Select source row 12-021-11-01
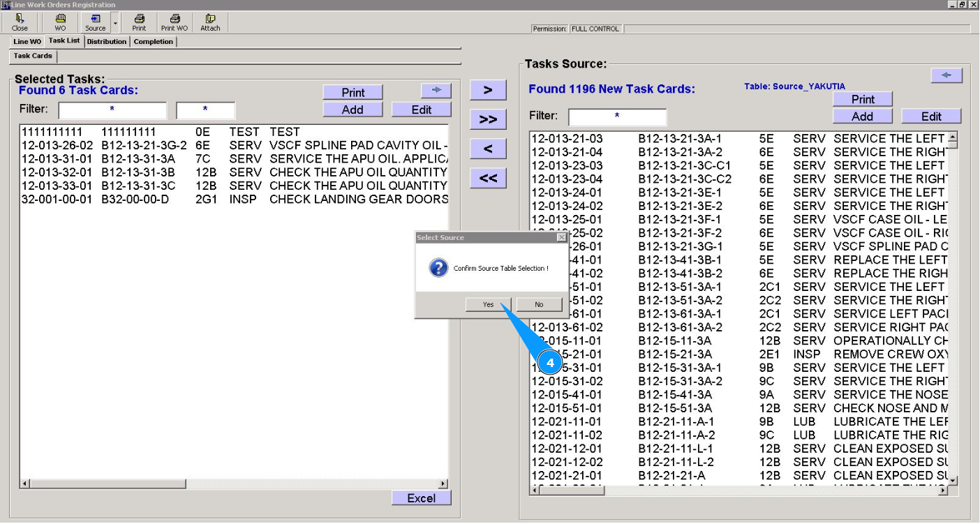This screenshot has height=524, width=980. (x=738, y=421)
